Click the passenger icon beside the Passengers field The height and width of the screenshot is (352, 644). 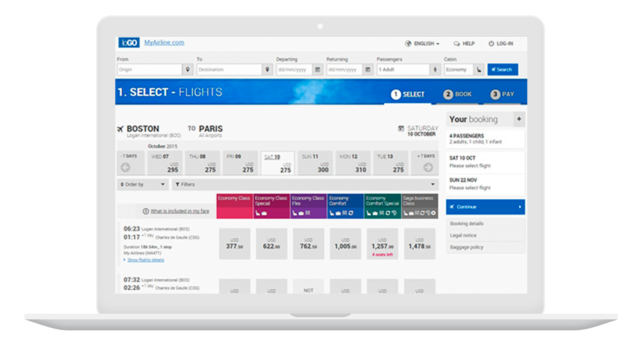(x=435, y=69)
